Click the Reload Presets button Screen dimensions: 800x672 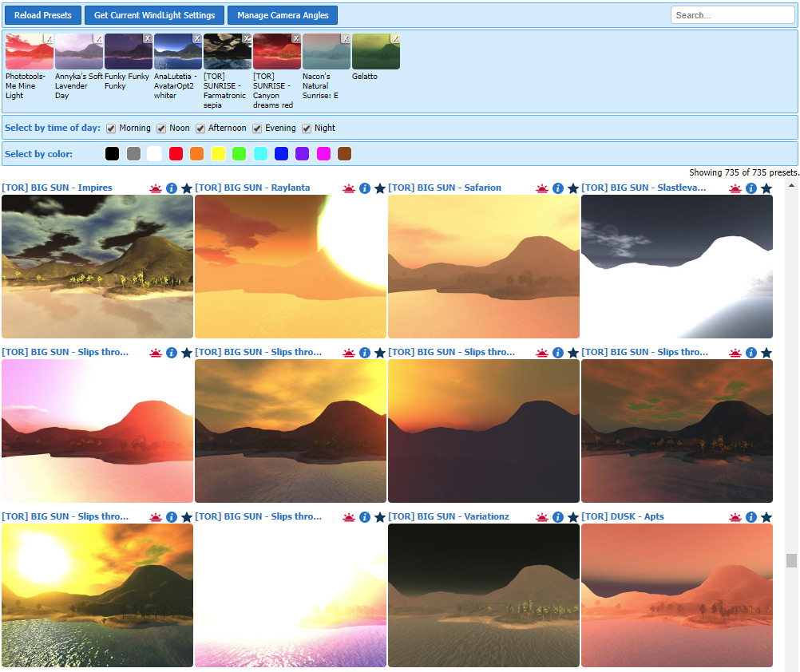click(x=43, y=15)
